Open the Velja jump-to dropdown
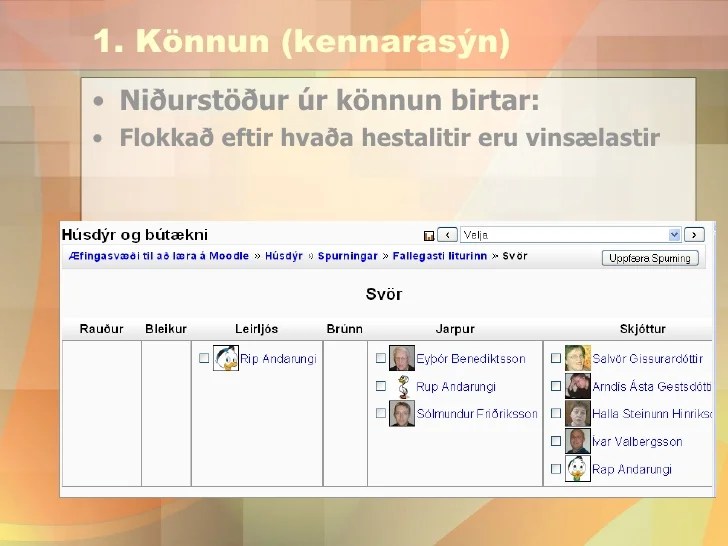The image size is (728, 546). (x=570, y=235)
